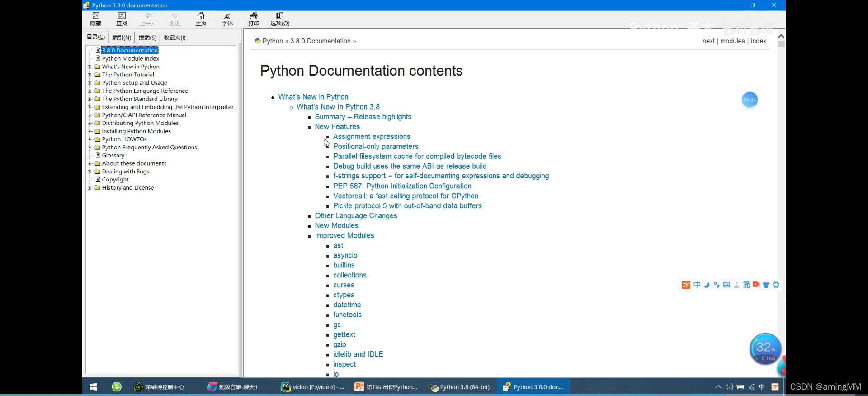This screenshot has height=396, width=868.
Task: Click the blue 05:35 timer bubble
Action: click(x=750, y=100)
